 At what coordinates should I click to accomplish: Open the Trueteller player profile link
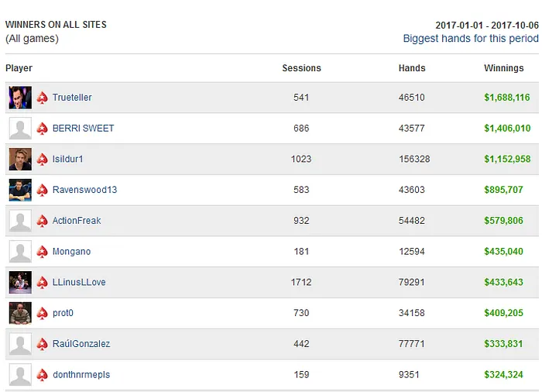(72, 98)
